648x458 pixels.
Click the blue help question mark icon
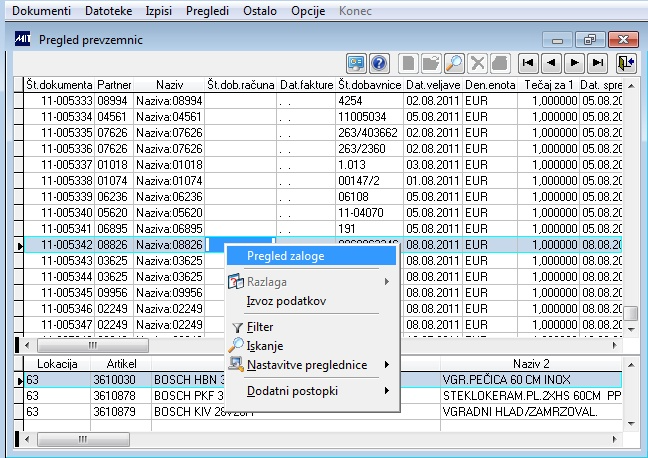379,62
